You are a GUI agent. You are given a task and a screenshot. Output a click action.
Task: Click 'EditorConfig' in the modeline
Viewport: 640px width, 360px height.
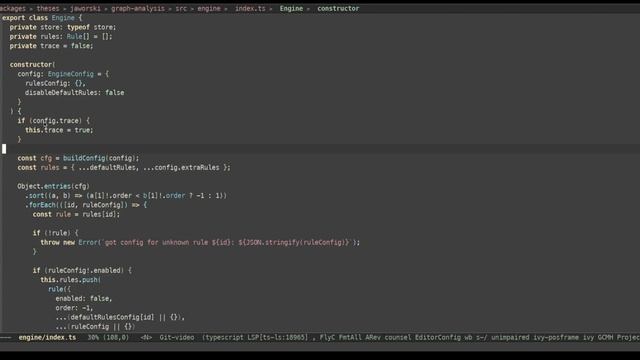tap(438, 337)
